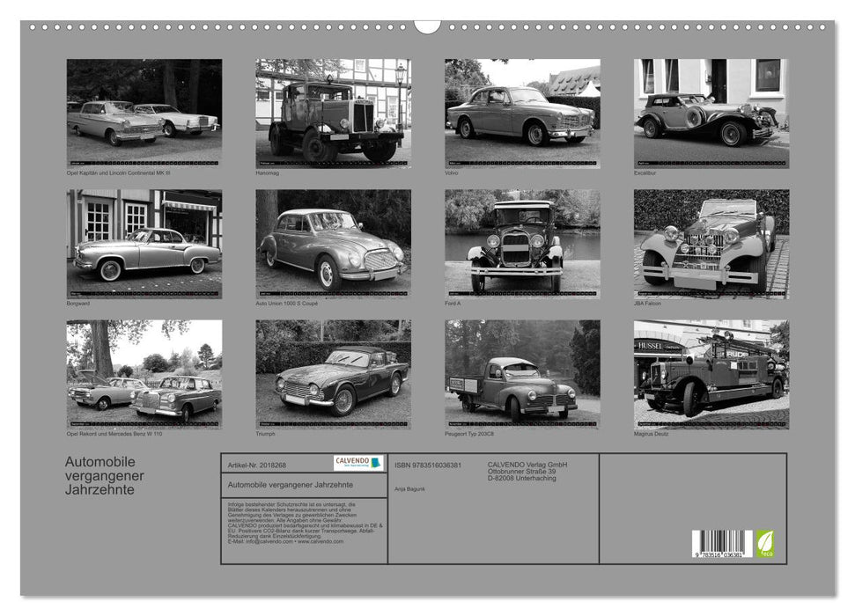
Task: Visit the www.calvendo.com website link
Action: [321, 541]
